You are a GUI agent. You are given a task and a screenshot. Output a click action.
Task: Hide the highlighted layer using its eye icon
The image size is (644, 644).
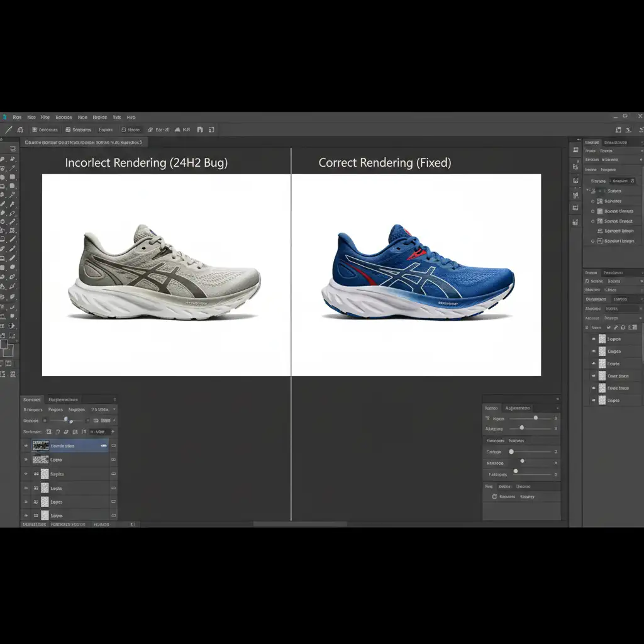point(26,445)
